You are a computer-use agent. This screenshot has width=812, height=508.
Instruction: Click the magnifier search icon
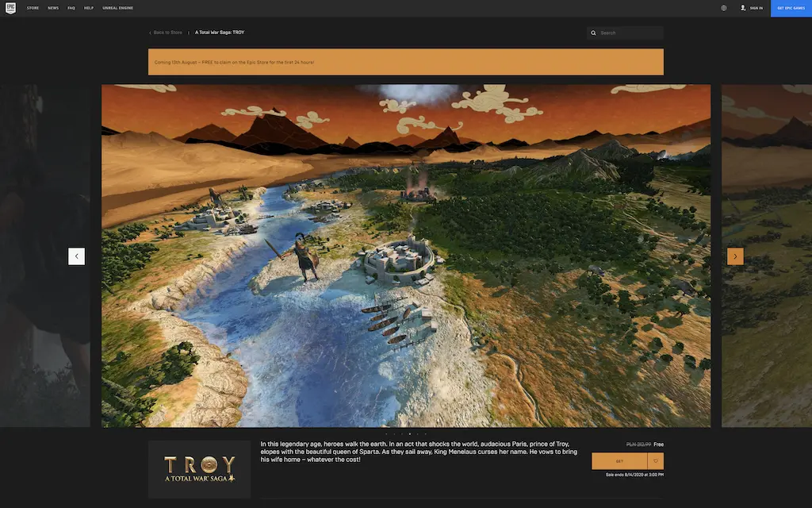[593, 33]
